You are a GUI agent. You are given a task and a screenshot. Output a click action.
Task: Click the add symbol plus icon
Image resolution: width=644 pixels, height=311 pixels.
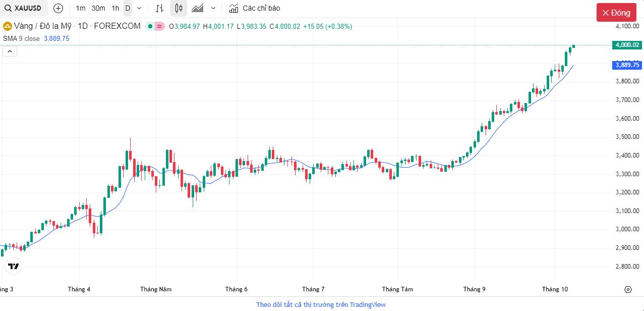(58, 8)
